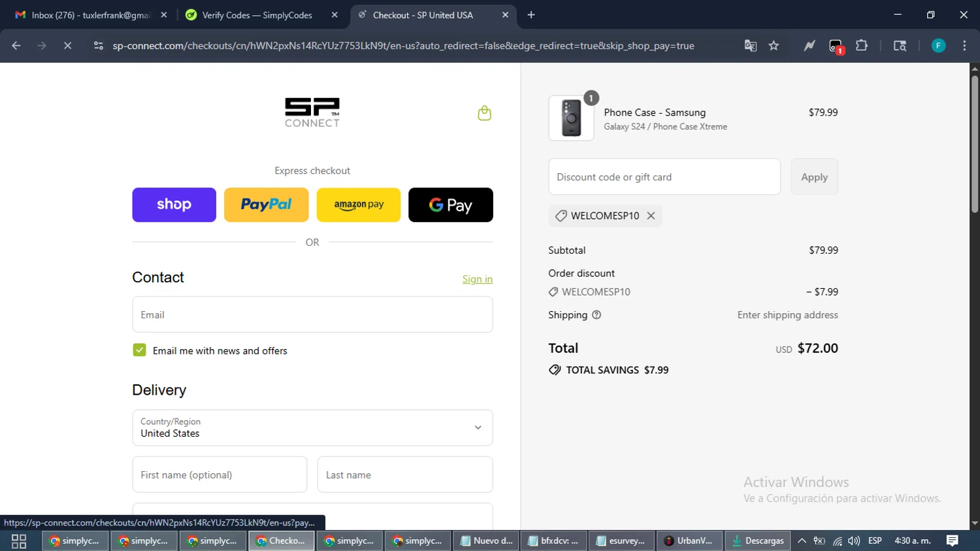Open the reading mode search icon in the toolbar

click(900, 46)
